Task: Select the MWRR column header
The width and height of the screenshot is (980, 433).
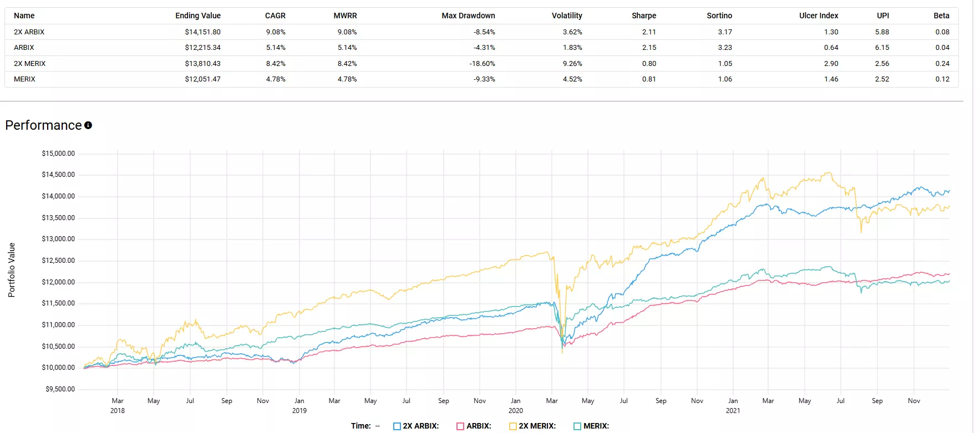Action: (345, 16)
